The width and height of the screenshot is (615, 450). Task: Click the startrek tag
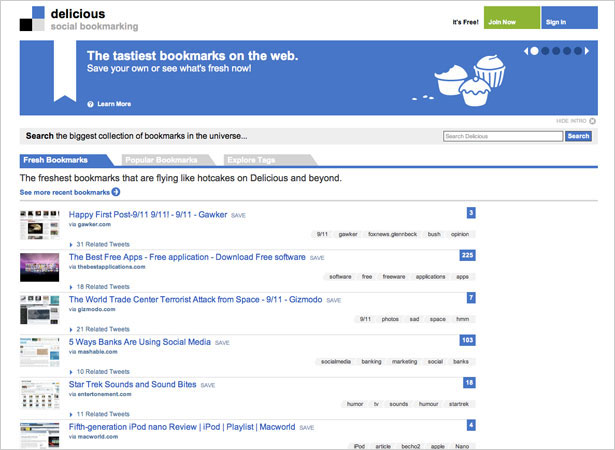point(459,404)
